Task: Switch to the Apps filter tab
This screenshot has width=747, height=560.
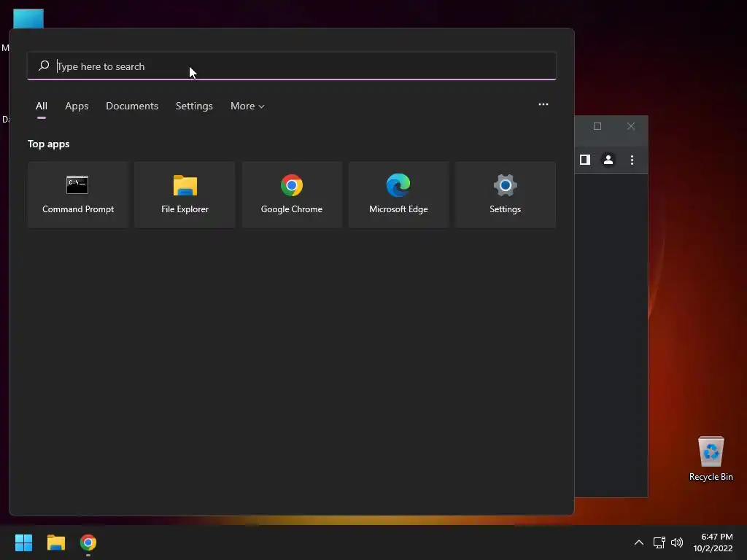Action: [77, 106]
